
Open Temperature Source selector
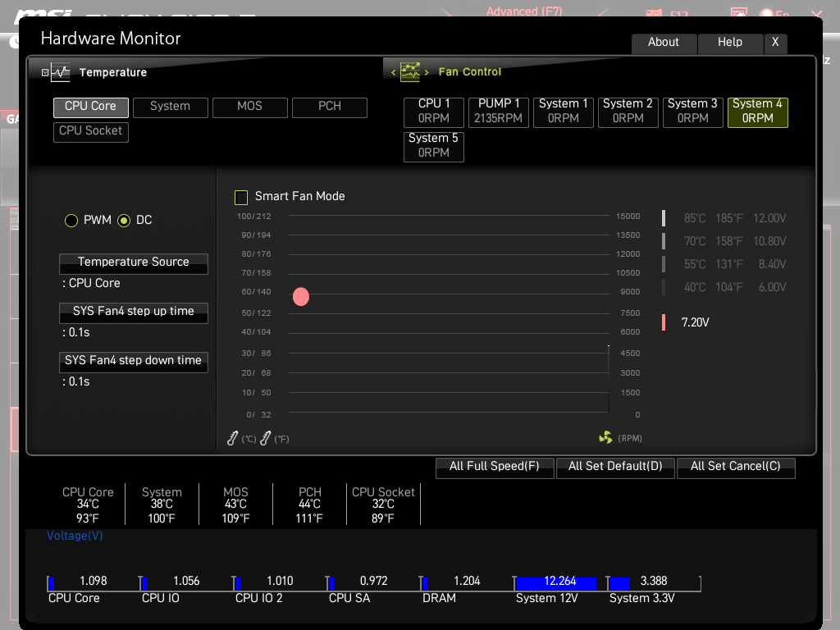(134, 263)
